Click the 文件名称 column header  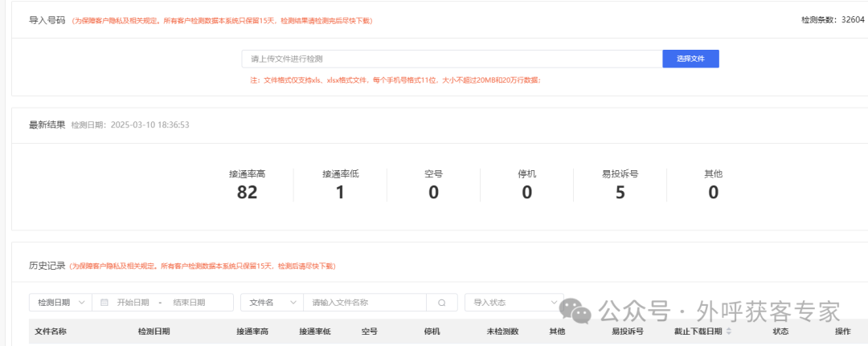(x=51, y=332)
